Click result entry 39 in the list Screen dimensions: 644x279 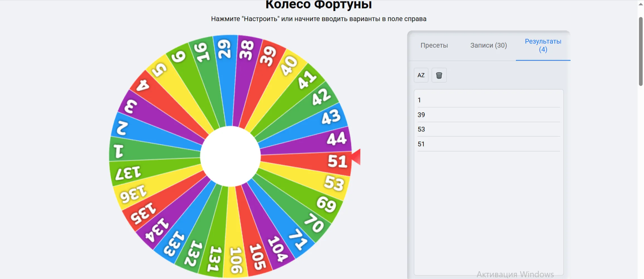click(x=489, y=115)
